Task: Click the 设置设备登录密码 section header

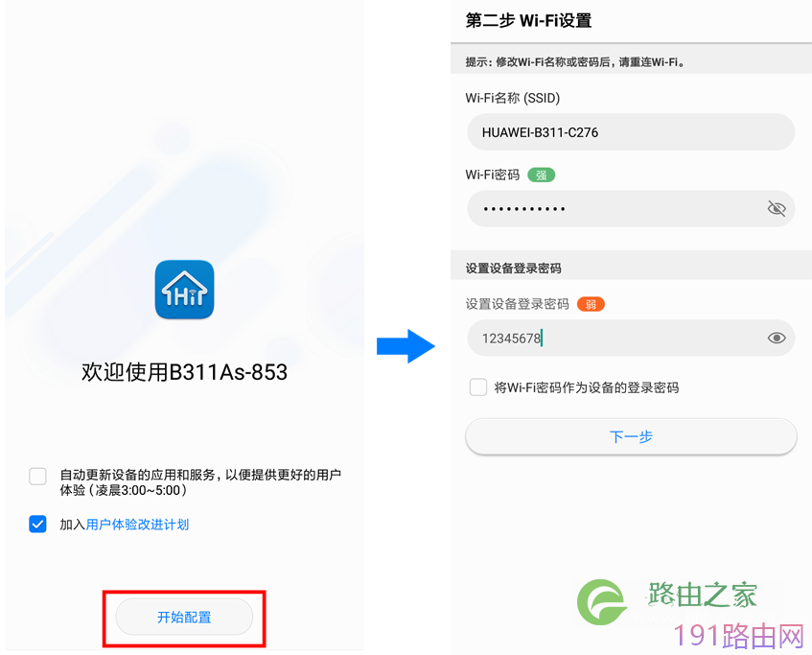Action: 513,269
